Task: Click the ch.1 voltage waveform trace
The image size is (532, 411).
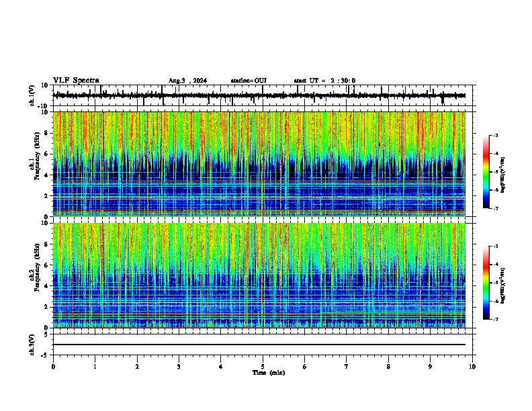Action: (259, 95)
